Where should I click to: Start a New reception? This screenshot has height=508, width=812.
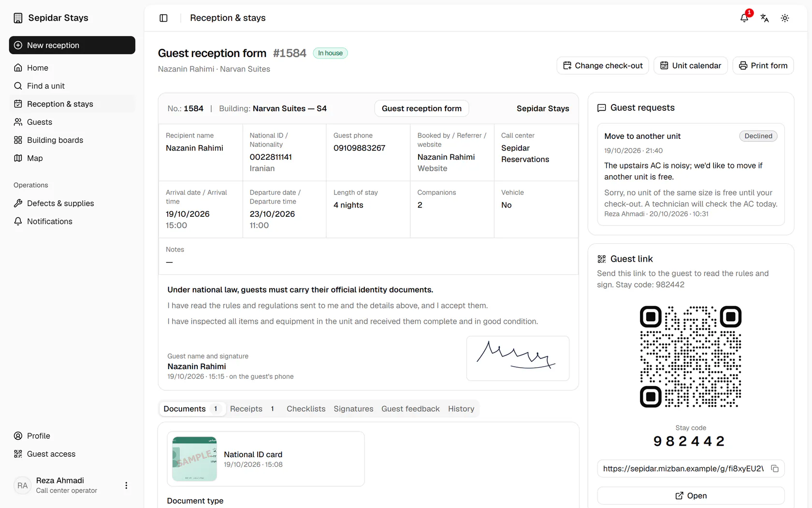(x=72, y=45)
